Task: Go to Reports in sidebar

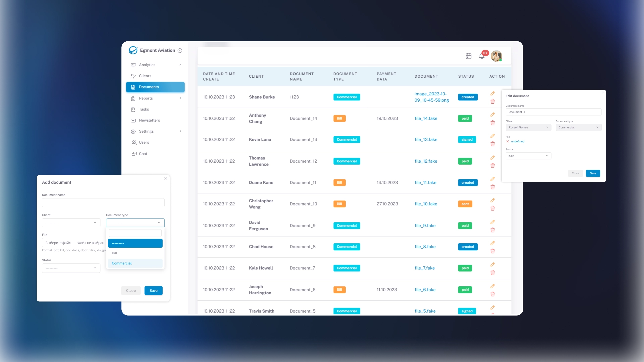Action: pyautogui.click(x=146, y=98)
